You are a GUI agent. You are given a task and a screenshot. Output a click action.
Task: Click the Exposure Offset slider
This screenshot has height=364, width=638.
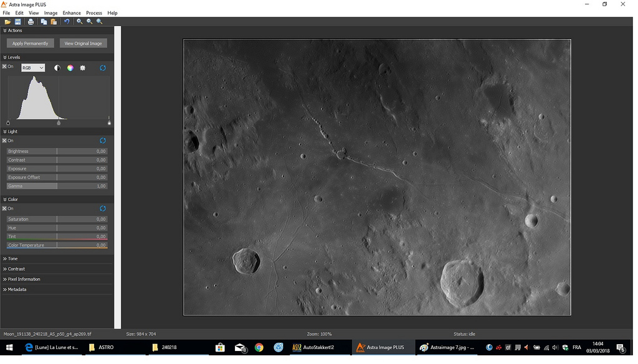(x=57, y=177)
